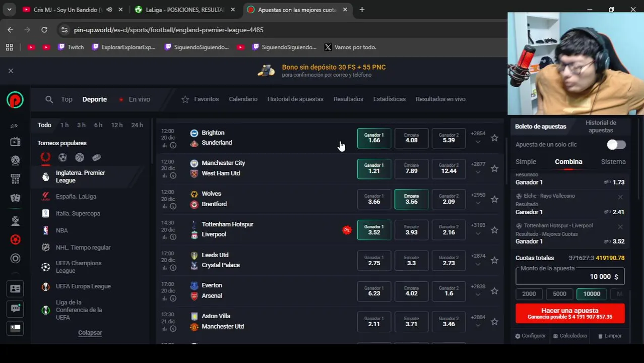Open the Calculadora link

[x=570, y=336]
